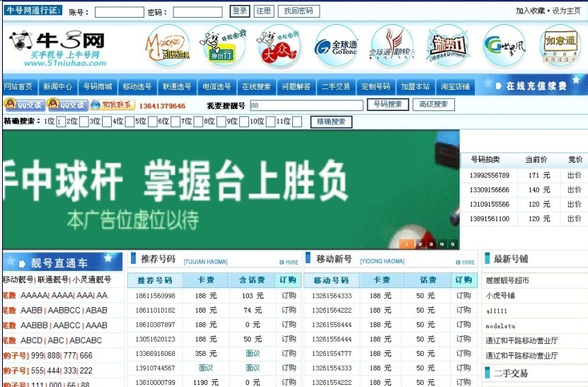Click the 精确搜索 button
Image resolution: width=588 pixels, height=387 pixels.
331,122
